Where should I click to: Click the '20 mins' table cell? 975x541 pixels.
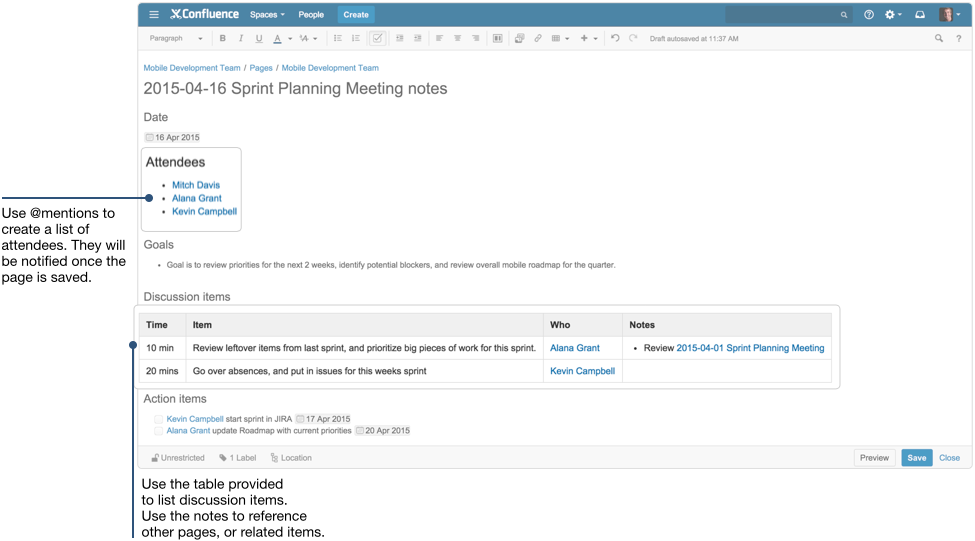[x=162, y=371]
